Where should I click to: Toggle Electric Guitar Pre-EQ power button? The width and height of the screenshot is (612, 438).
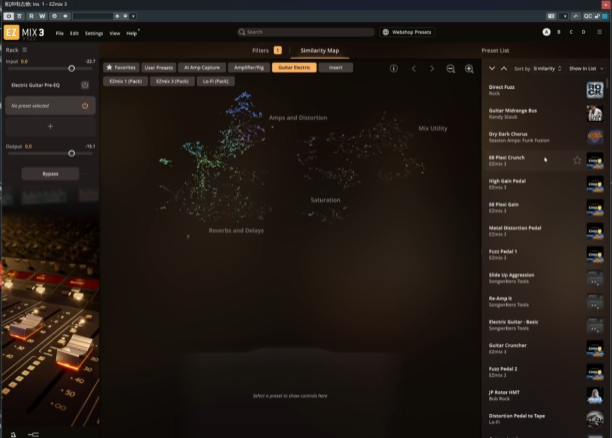pos(85,87)
